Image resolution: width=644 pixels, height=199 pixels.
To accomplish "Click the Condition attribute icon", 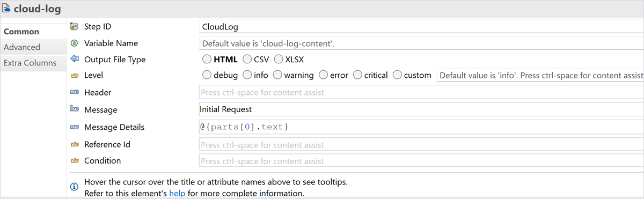I will click(x=75, y=160).
